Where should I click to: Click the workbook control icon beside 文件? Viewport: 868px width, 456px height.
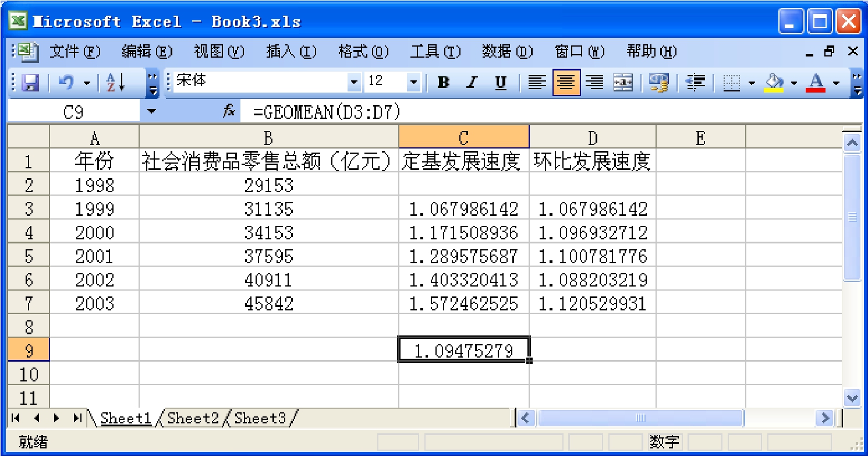27,52
